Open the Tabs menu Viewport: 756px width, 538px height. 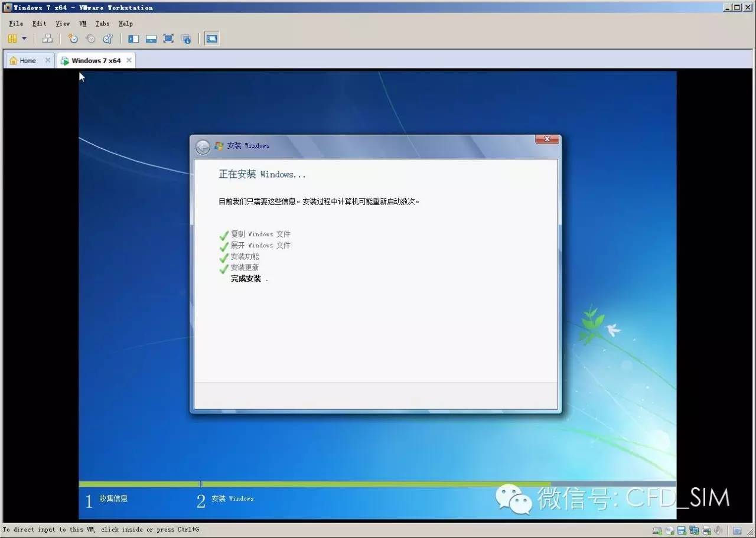pos(102,24)
